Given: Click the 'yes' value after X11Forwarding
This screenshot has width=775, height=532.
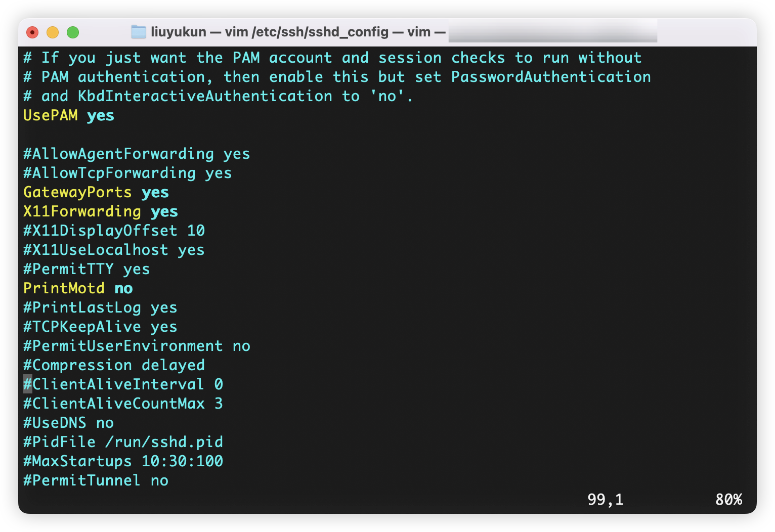Looking at the screenshot, I should pyautogui.click(x=164, y=212).
